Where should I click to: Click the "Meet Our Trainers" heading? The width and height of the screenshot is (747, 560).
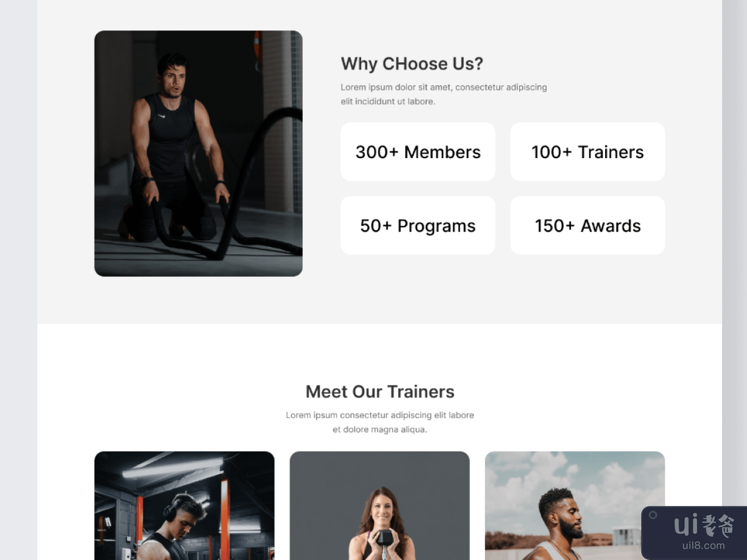[380, 391]
